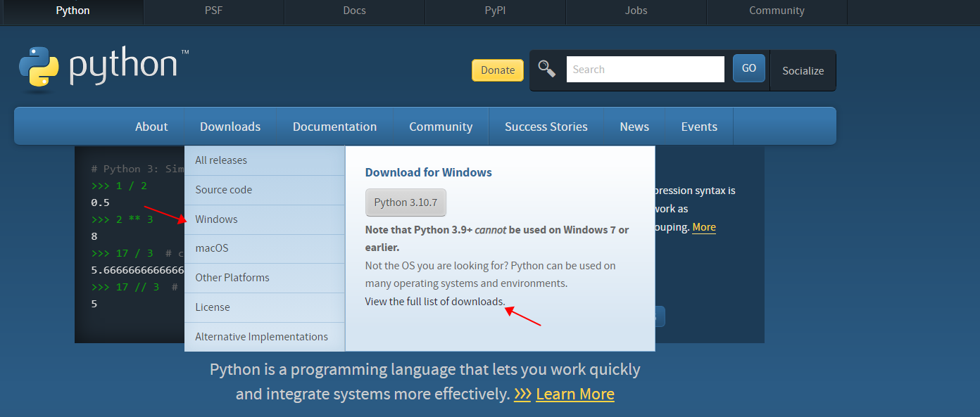Click the search magnifier icon
Image resolution: width=980 pixels, height=417 pixels.
point(547,68)
